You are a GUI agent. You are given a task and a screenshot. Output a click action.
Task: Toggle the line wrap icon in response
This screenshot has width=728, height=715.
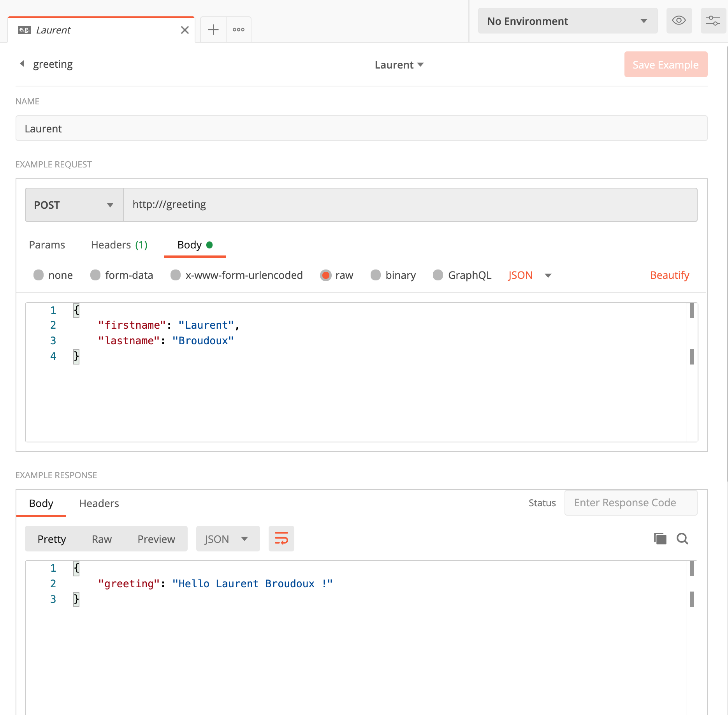[281, 539]
